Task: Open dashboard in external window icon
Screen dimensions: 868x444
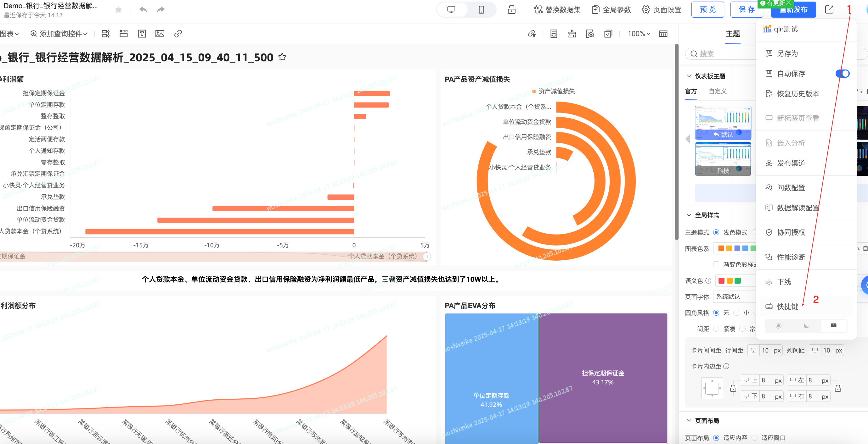Action: click(829, 9)
